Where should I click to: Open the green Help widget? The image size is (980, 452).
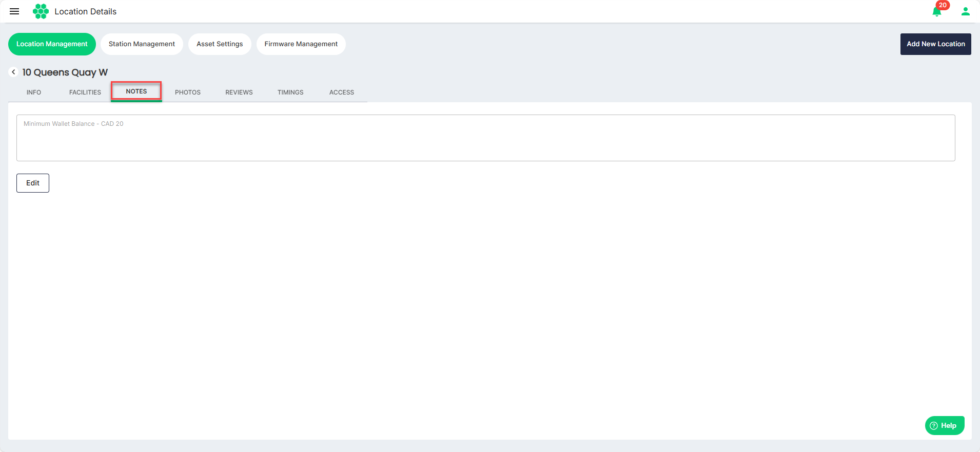pyautogui.click(x=945, y=425)
